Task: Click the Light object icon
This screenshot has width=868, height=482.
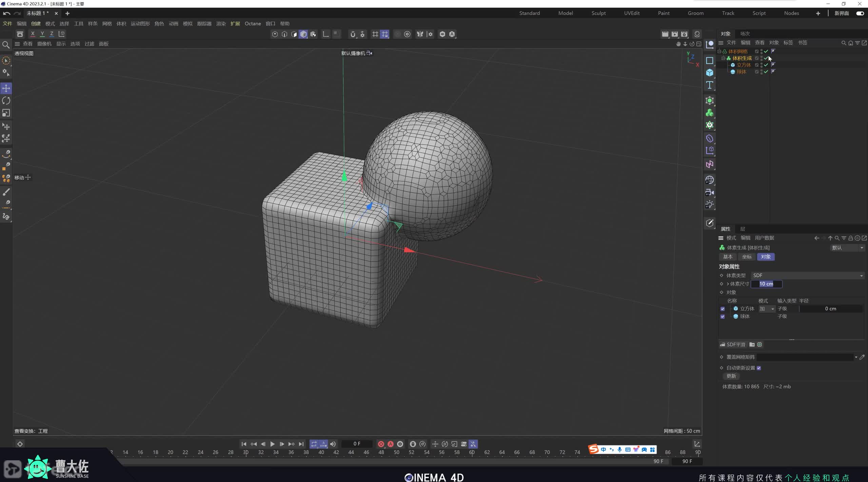Action: click(x=710, y=205)
